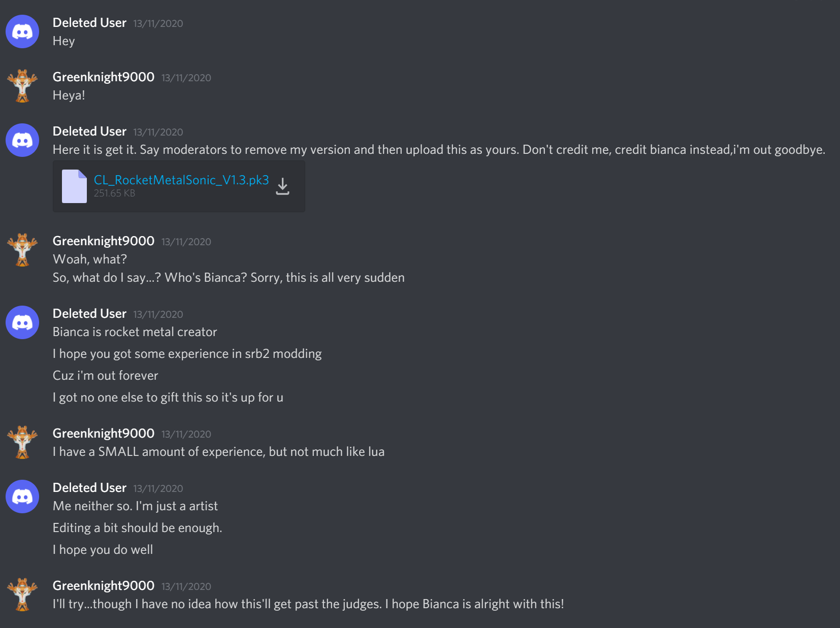This screenshot has width=840, height=628.
Task: Open Deleted User avatar by "Me neither so" message
Action: (x=22, y=497)
